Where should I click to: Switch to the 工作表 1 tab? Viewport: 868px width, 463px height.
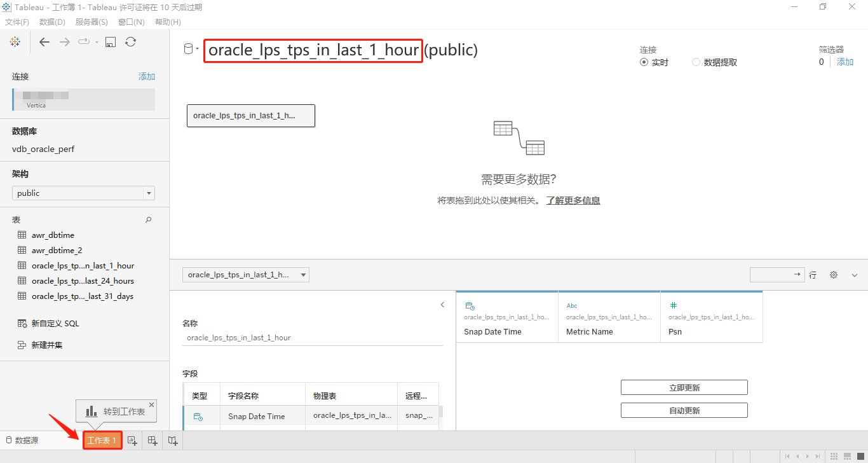click(102, 440)
